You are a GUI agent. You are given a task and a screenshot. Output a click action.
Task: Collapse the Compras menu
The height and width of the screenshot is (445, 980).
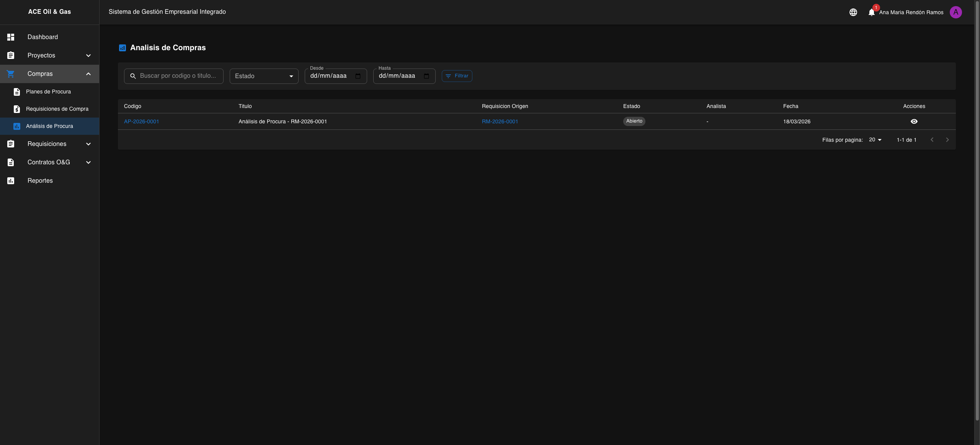(x=88, y=74)
